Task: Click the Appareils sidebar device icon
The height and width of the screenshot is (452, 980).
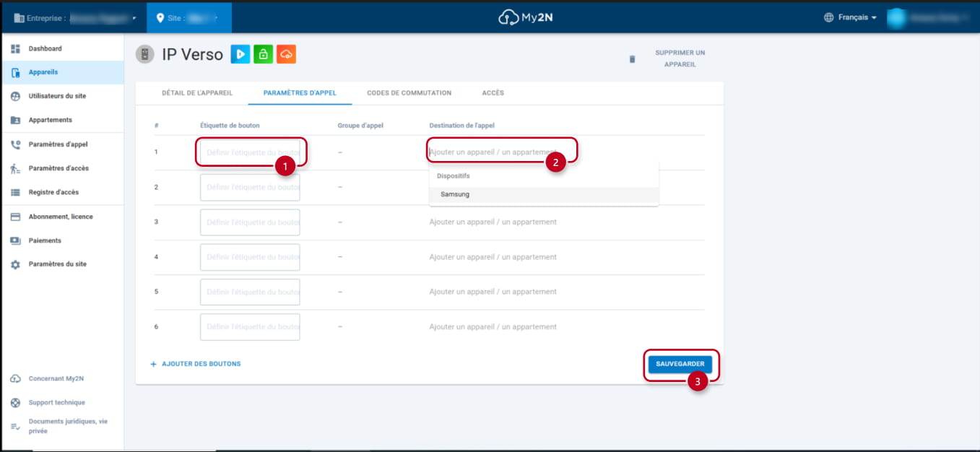Action: [x=15, y=72]
